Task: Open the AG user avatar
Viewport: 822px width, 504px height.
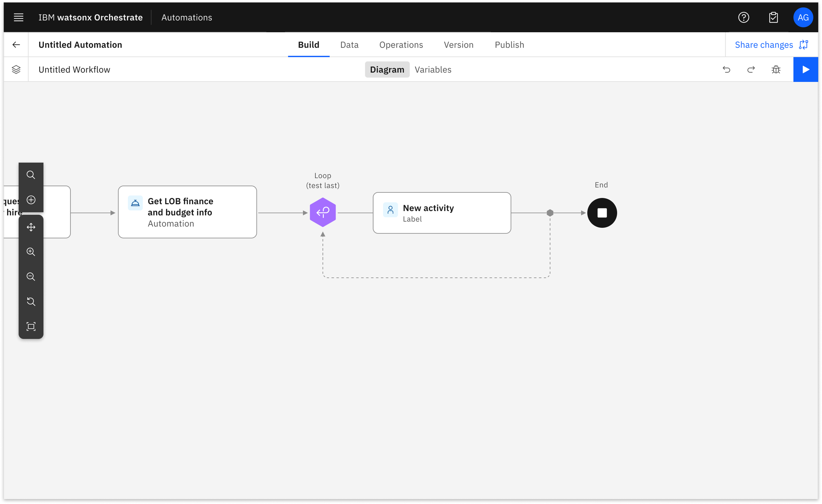Action: (803, 17)
